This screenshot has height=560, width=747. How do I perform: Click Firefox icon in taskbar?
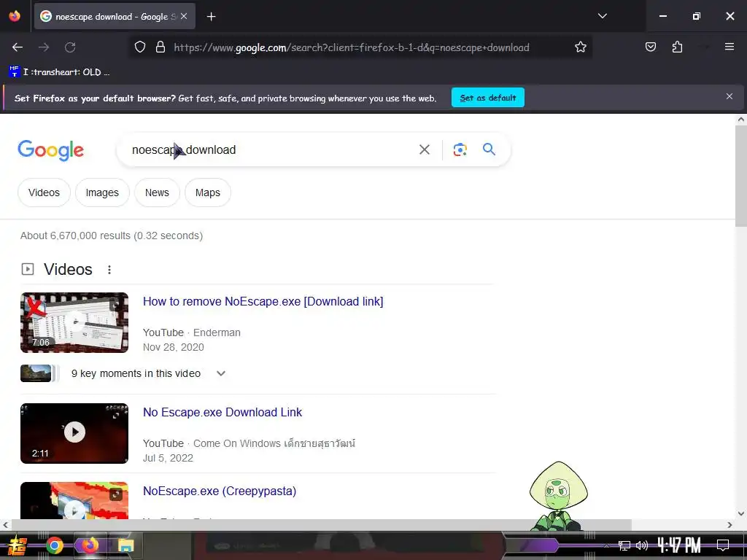point(89,545)
